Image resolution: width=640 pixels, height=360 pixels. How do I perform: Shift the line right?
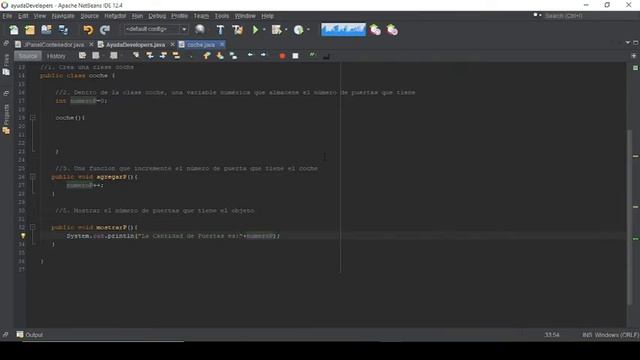click(x=263, y=55)
